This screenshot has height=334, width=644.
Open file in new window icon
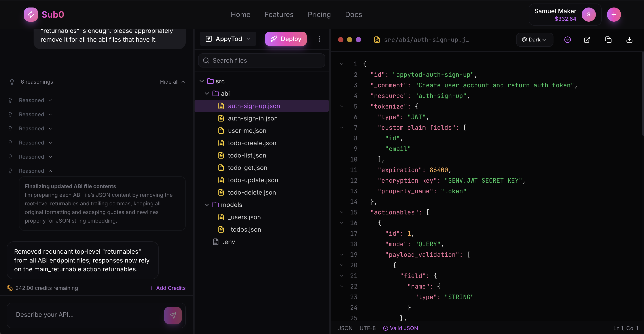(x=587, y=40)
